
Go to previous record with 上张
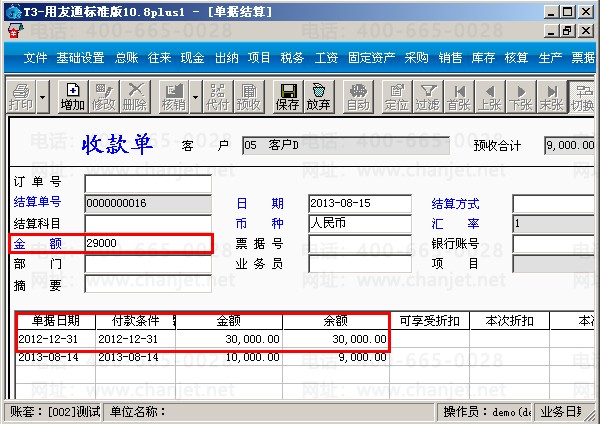[x=490, y=97]
